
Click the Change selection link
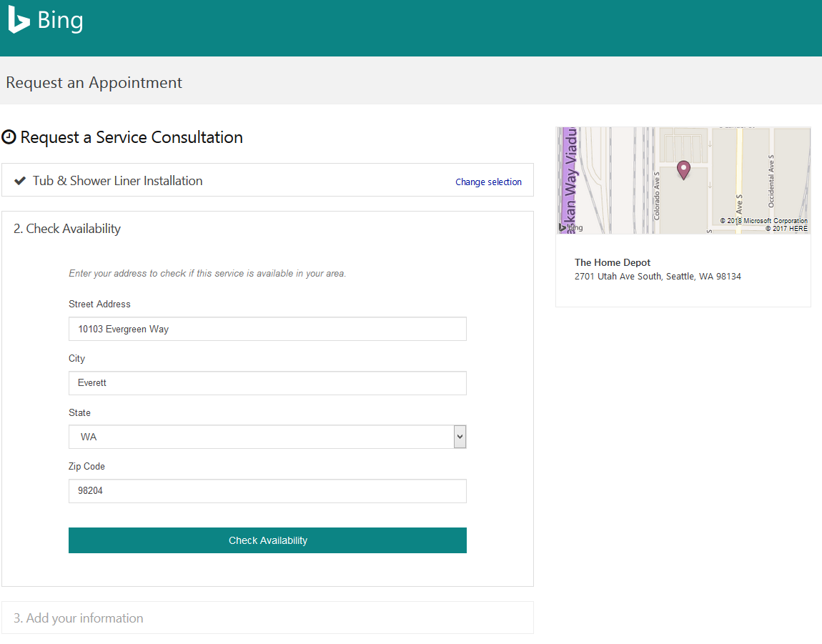click(488, 182)
